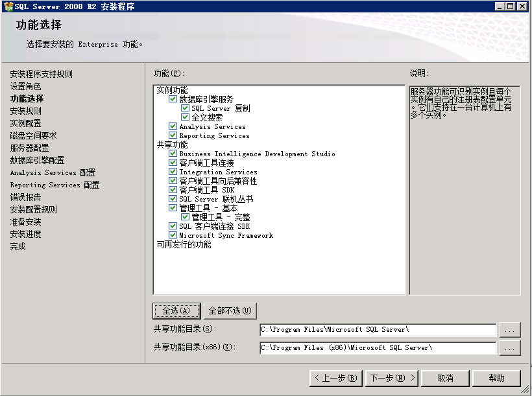Go back with the 上一步 button
This screenshot has height=396, width=532.
click(x=335, y=378)
